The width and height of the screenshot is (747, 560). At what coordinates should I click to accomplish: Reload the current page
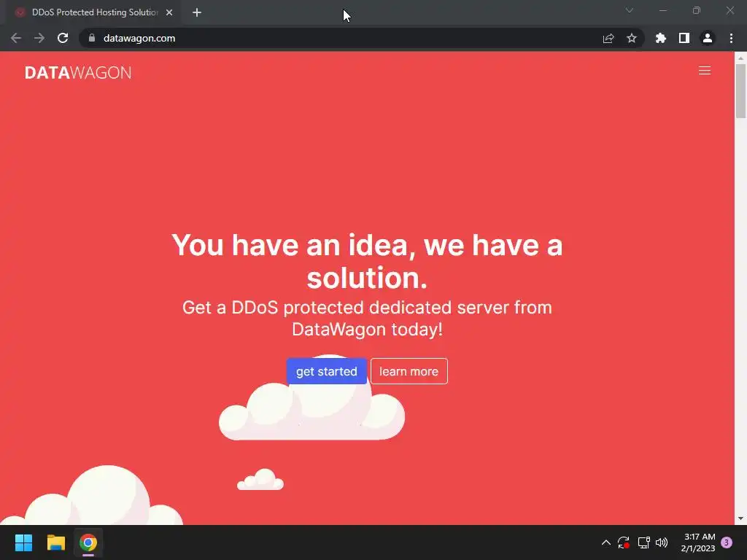63,38
